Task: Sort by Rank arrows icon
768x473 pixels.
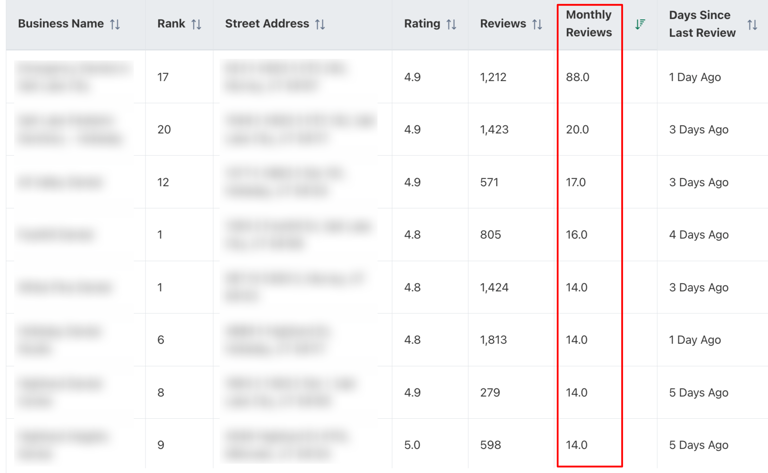Action: coord(196,24)
